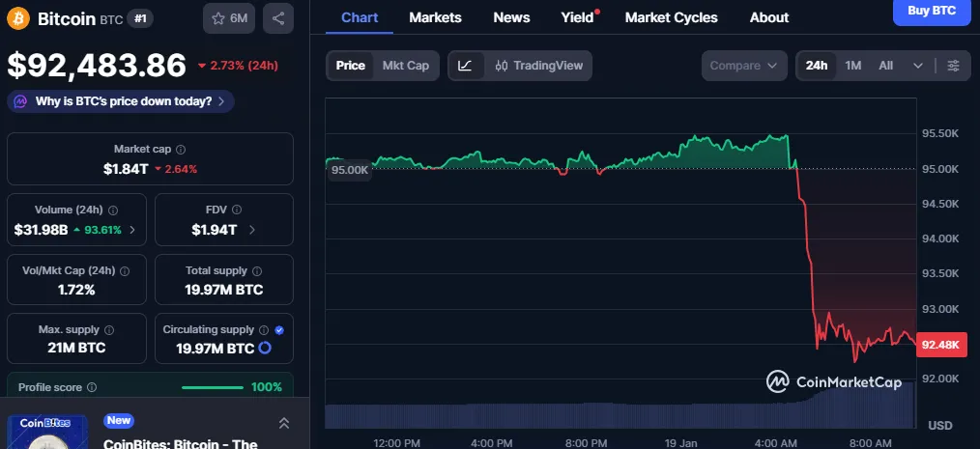Click the 95.00K baseline label on chart
This screenshot has width=980, height=449.
point(350,170)
